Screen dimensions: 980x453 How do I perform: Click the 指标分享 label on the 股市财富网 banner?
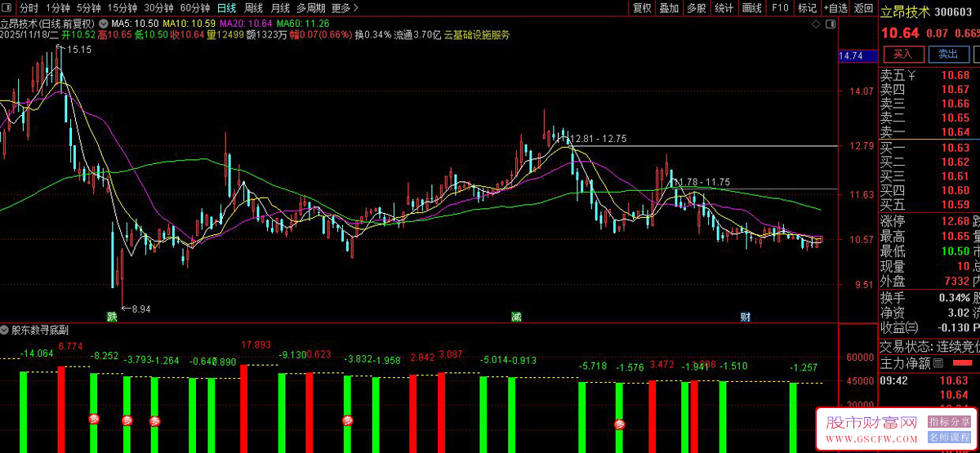coord(949,422)
